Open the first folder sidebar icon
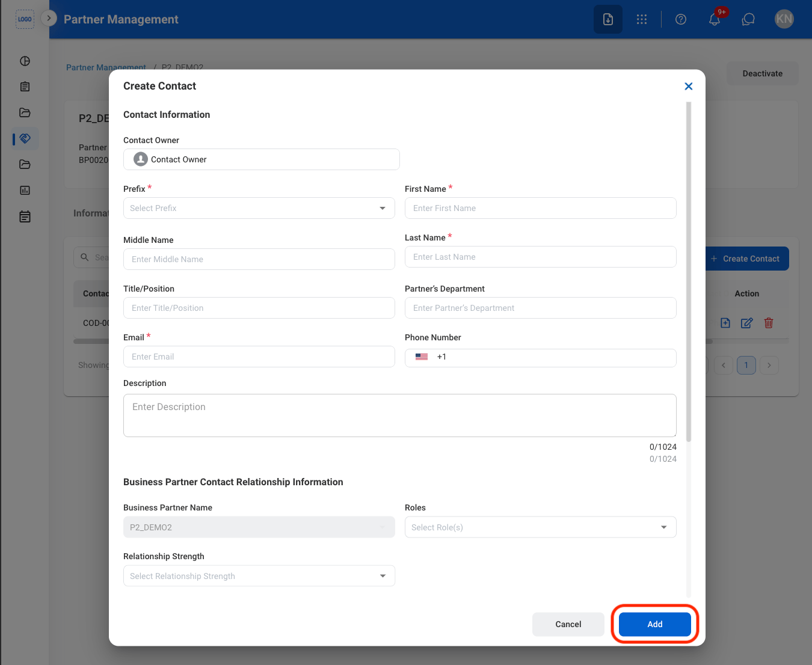Viewport: 812px width, 665px height. pyautogui.click(x=25, y=112)
